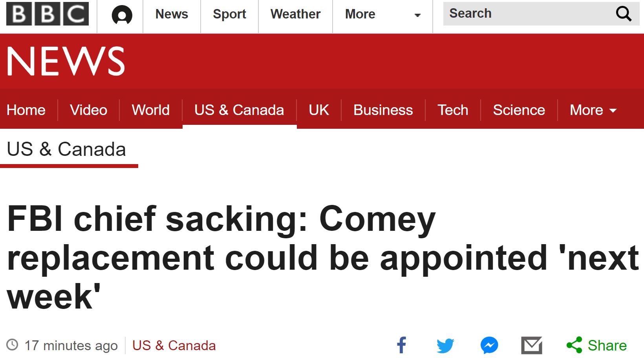This screenshot has height=358, width=644.
Task: Focus the Search input field
Action: [526, 14]
